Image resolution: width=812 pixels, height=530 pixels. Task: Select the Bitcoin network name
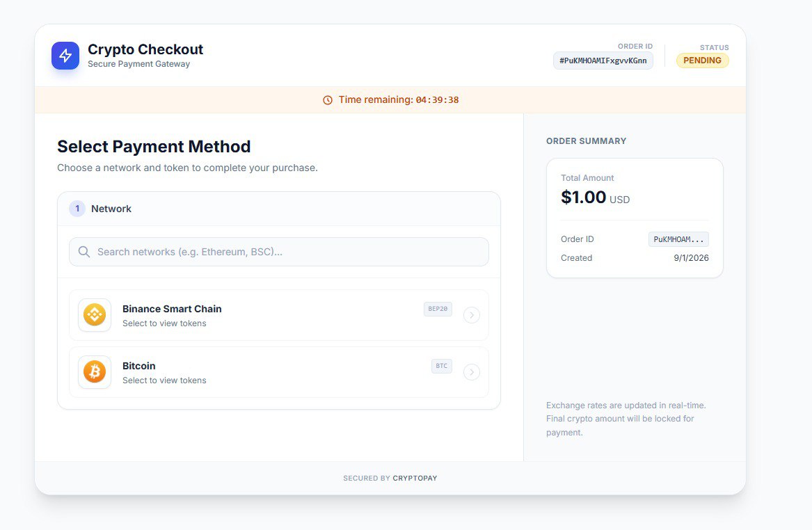click(x=139, y=366)
